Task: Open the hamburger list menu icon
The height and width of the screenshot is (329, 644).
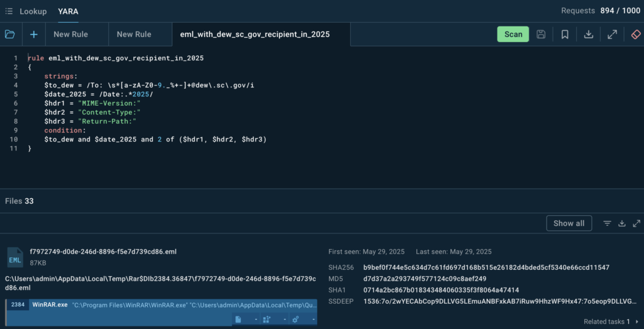Action: coord(9,11)
